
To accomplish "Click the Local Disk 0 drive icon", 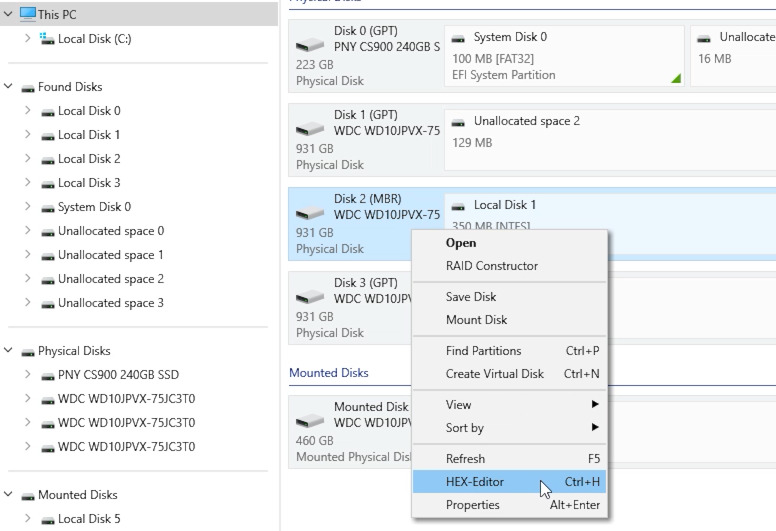I will click(48, 112).
